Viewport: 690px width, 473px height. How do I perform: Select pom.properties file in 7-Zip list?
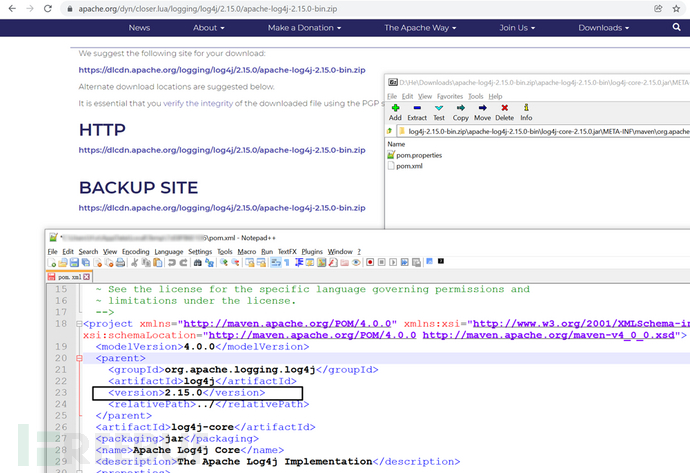pyautogui.click(x=419, y=156)
